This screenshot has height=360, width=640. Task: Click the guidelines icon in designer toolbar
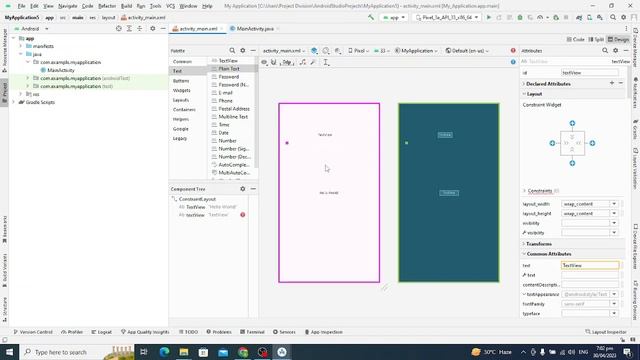click(326, 62)
